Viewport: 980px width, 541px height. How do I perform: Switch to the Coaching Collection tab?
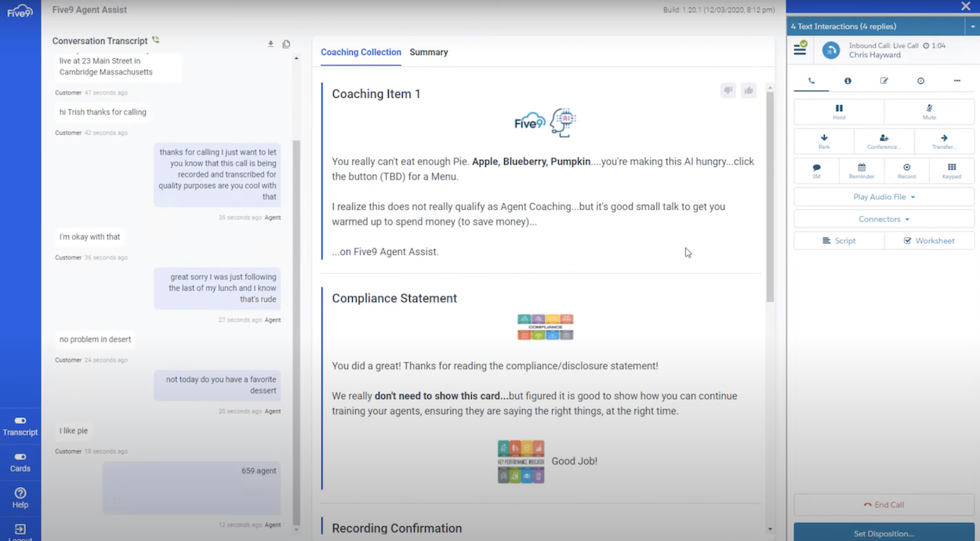point(361,52)
